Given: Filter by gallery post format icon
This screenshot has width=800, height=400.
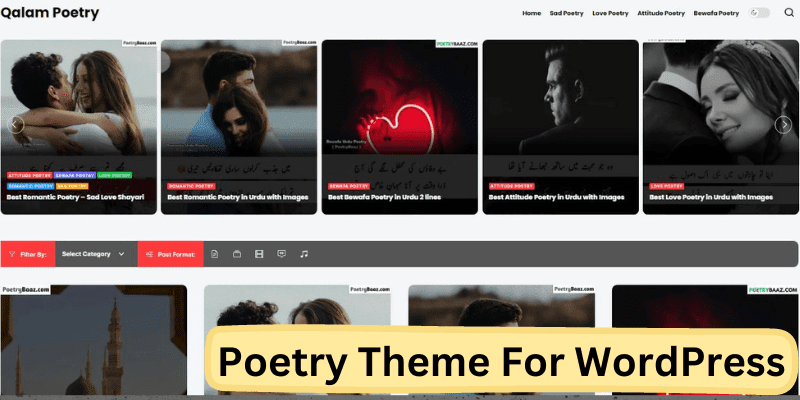Looking at the screenshot, I should (x=237, y=254).
